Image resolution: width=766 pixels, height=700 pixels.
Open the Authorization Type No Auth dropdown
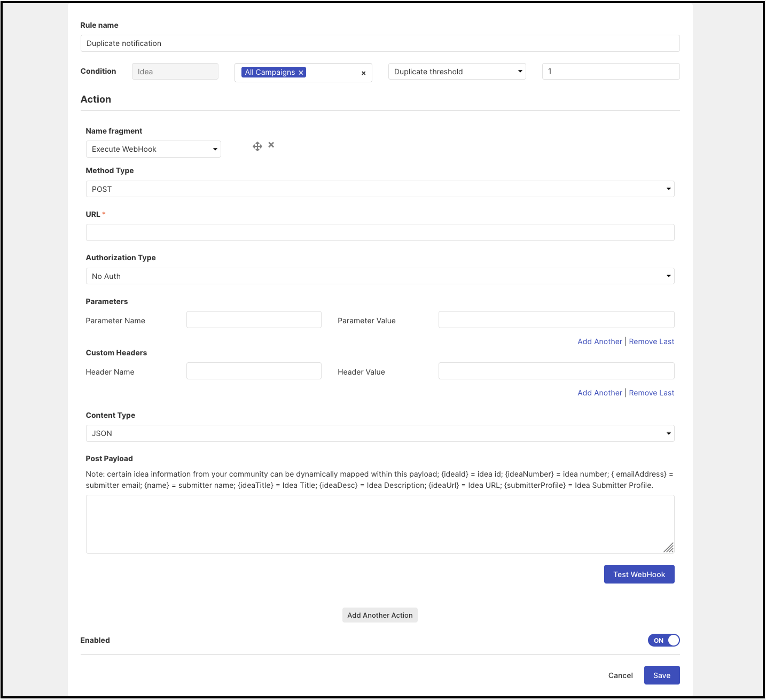(380, 276)
